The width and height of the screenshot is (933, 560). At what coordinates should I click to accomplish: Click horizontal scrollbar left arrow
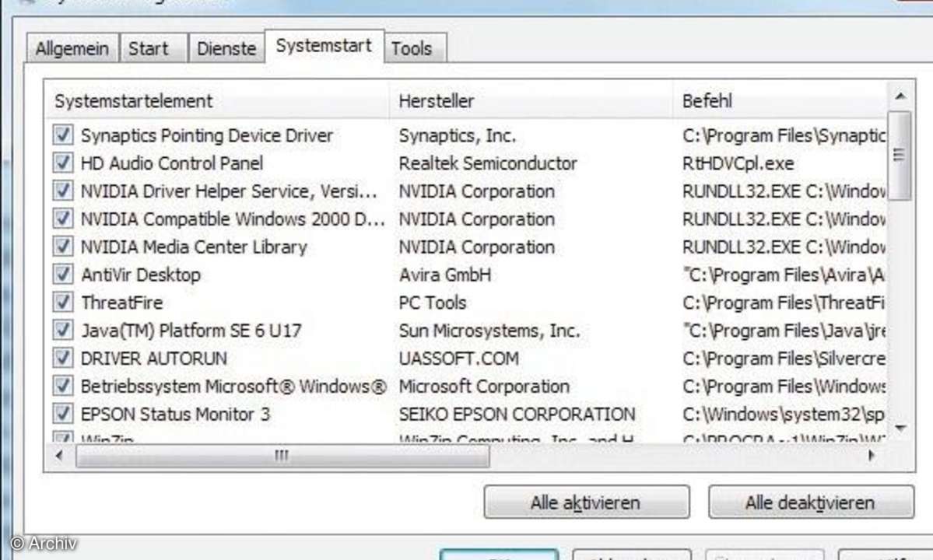click(x=59, y=456)
